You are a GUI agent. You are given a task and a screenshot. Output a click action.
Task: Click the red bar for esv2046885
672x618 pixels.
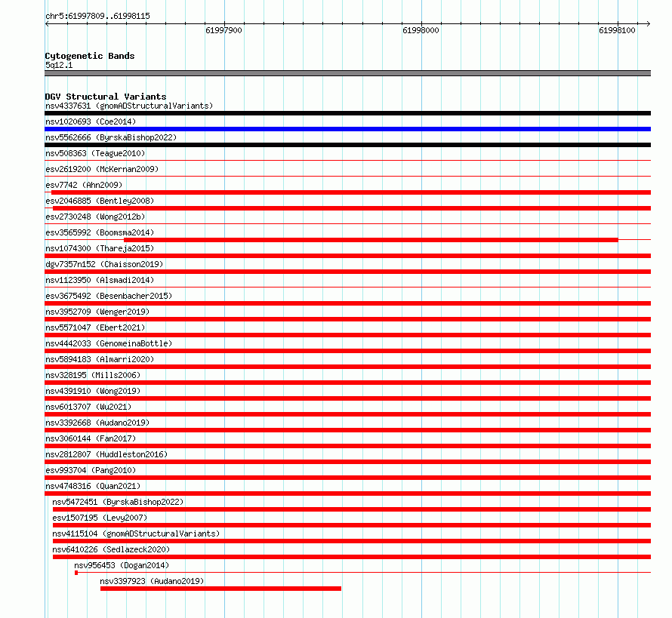[352, 208]
